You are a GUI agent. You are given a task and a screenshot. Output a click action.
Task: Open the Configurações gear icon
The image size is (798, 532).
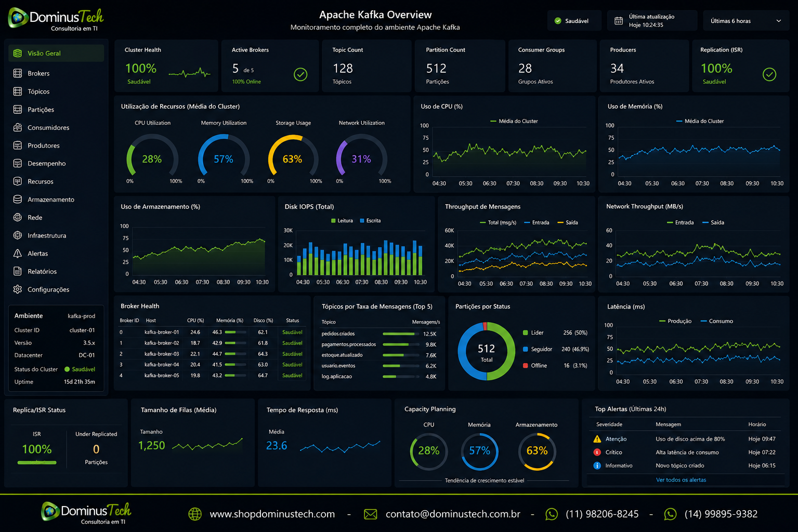click(18, 289)
